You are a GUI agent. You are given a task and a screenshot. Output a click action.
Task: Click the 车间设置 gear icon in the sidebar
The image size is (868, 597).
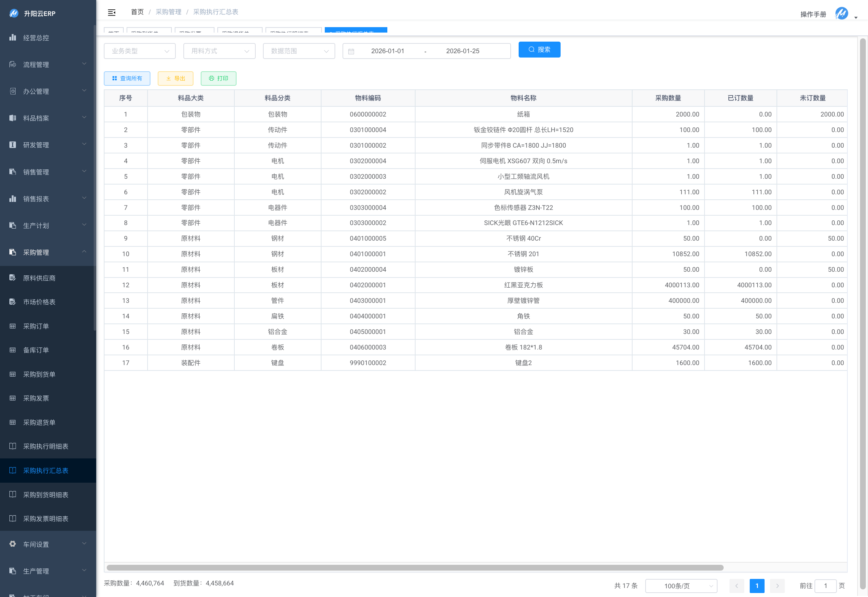tap(13, 544)
